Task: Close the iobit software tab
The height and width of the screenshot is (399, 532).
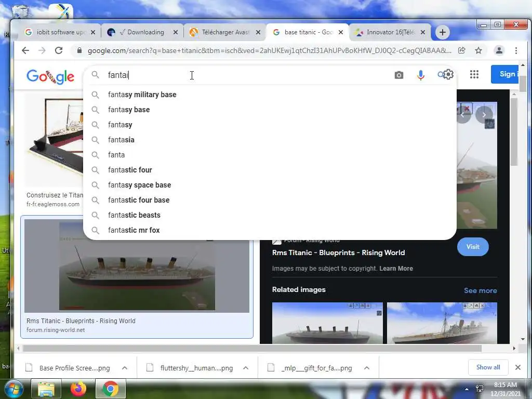Action: coord(93,32)
